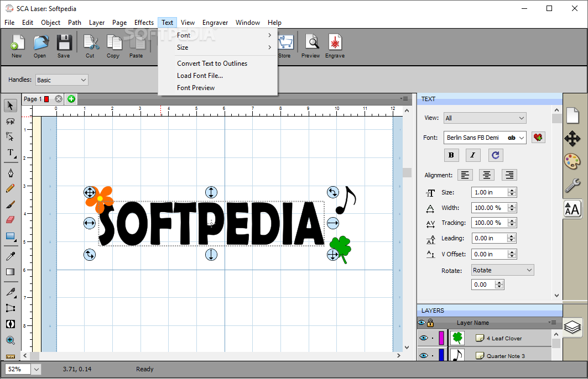The height and width of the screenshot is (379, 588).
Task: Select the gradient fill tool
Action: coord(11,272)
